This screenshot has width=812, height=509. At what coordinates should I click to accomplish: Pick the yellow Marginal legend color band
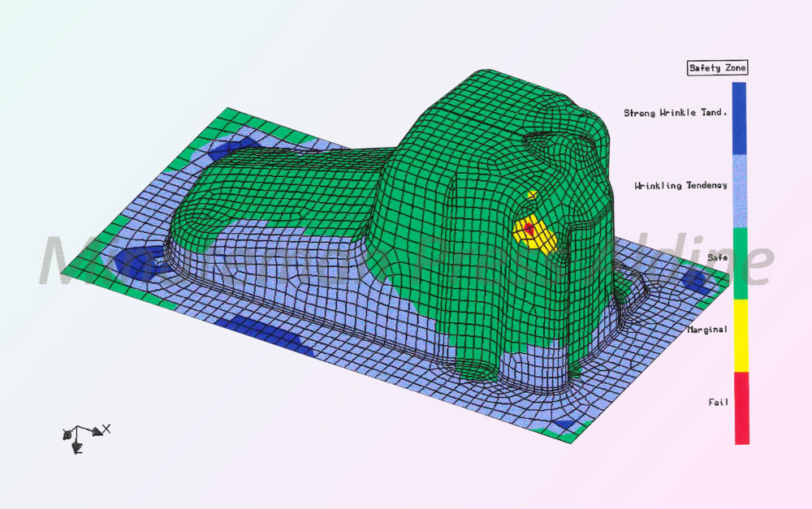tap(741, 334)
